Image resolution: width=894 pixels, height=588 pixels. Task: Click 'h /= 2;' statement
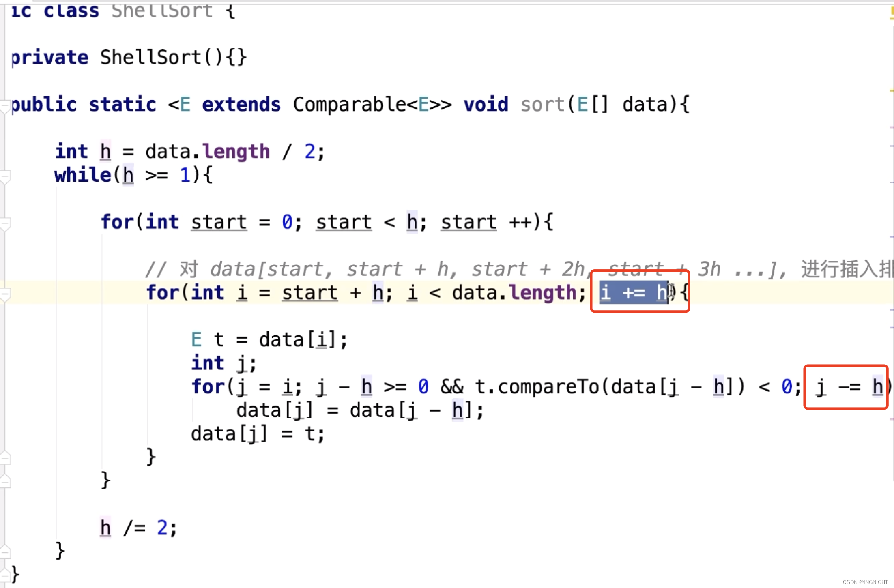(x=138, y=528)
